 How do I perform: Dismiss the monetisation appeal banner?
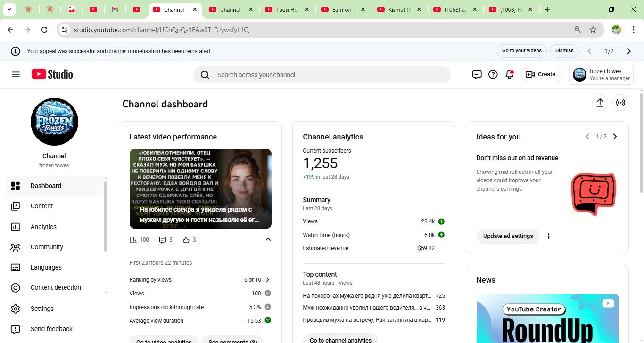564,51
